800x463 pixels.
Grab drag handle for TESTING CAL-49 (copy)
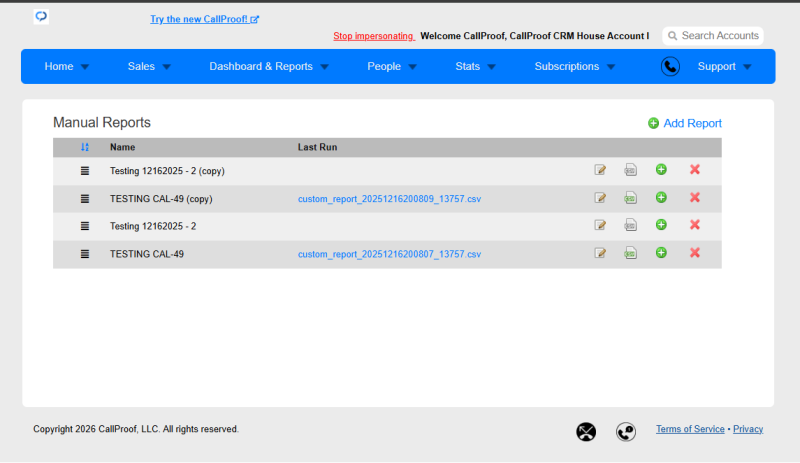tap(85, 199)
